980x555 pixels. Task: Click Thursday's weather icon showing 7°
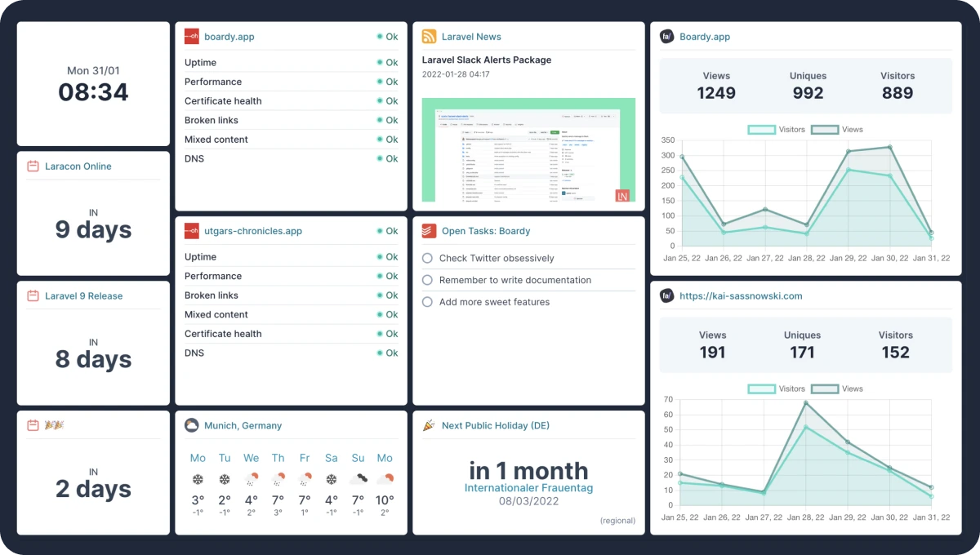click(278, 480)
